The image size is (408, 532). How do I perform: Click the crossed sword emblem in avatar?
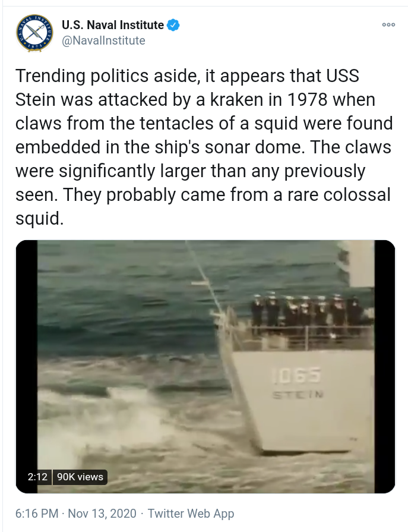(34, 33)
